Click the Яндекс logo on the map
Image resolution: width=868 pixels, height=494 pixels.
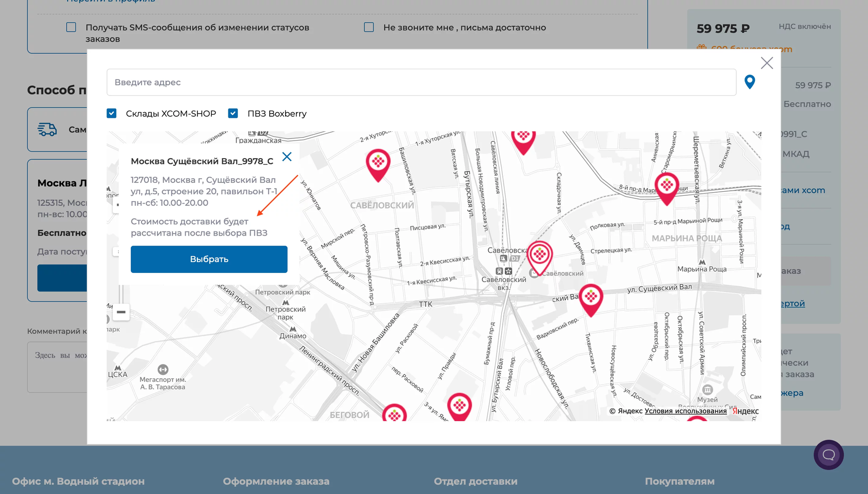pos(745,411)
